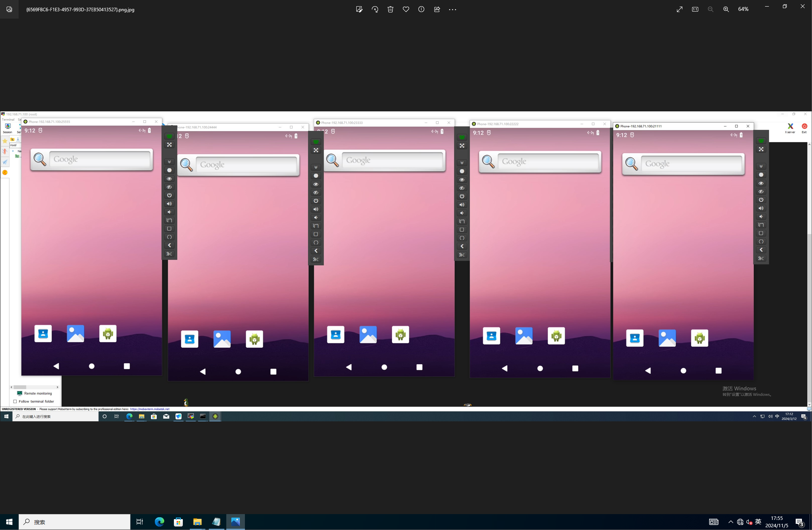Viewport: 812px width, 530px height.
Task: Turn on screen via eye icon, Phone 25555
Action: coord(169,179)
